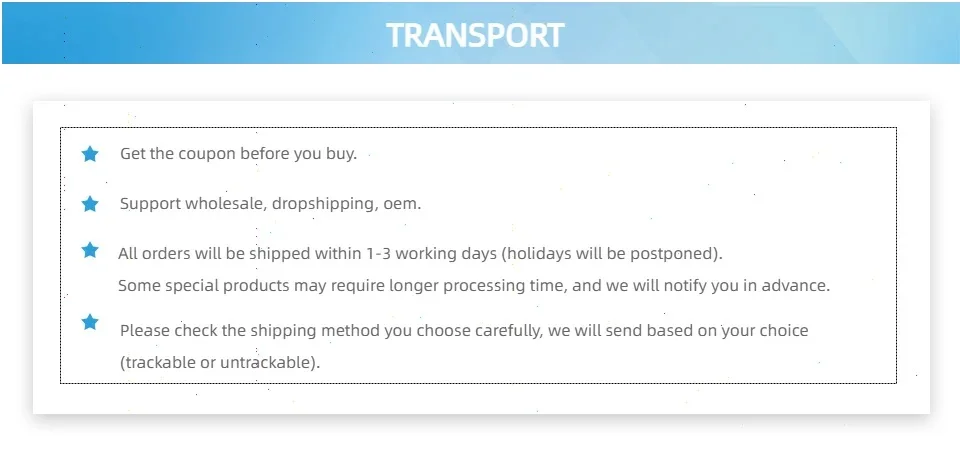Click the star beside Support wholesale line

(90, 204)
